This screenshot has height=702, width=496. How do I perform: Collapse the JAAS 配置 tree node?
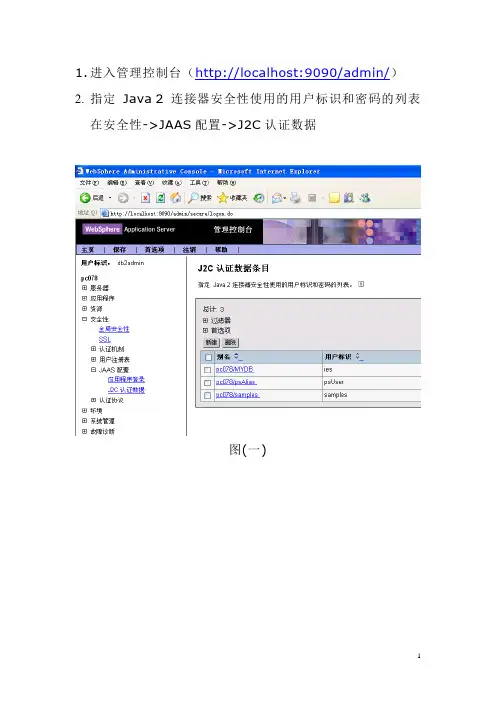coord(94,369)
